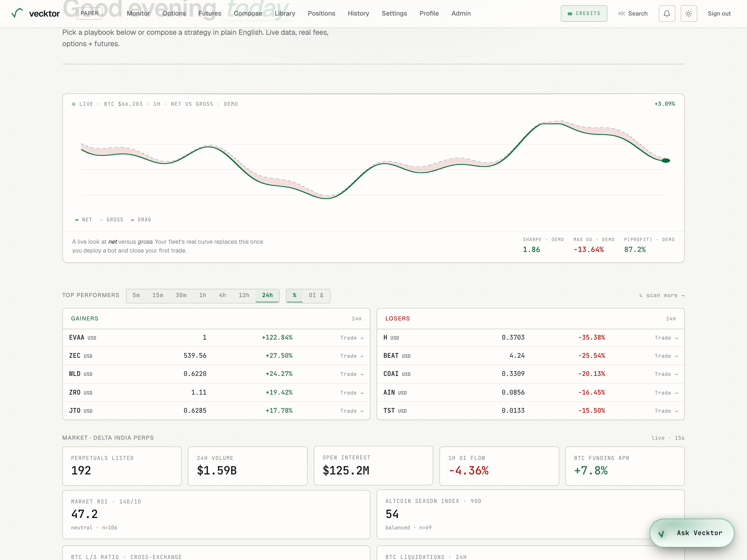This screenshot has height=560, width=747.
Task: Select the 24h timeframe tab
Action: 267,295
